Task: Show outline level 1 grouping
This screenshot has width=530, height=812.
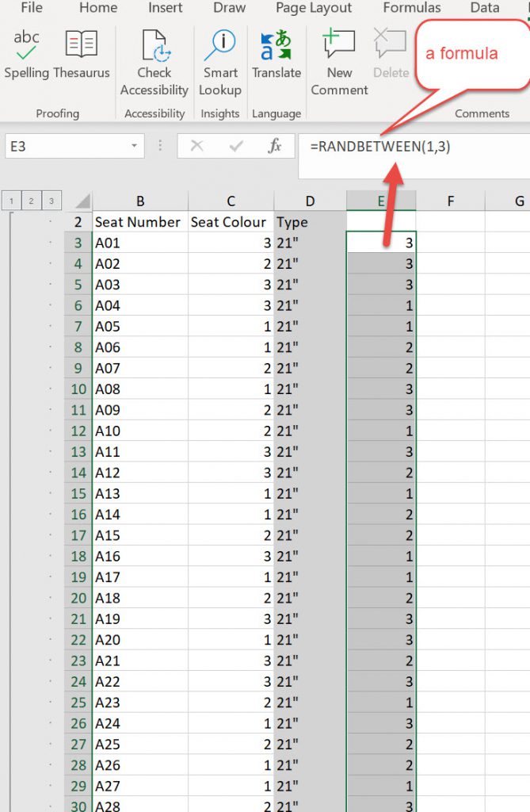Action: click(11, 201)
